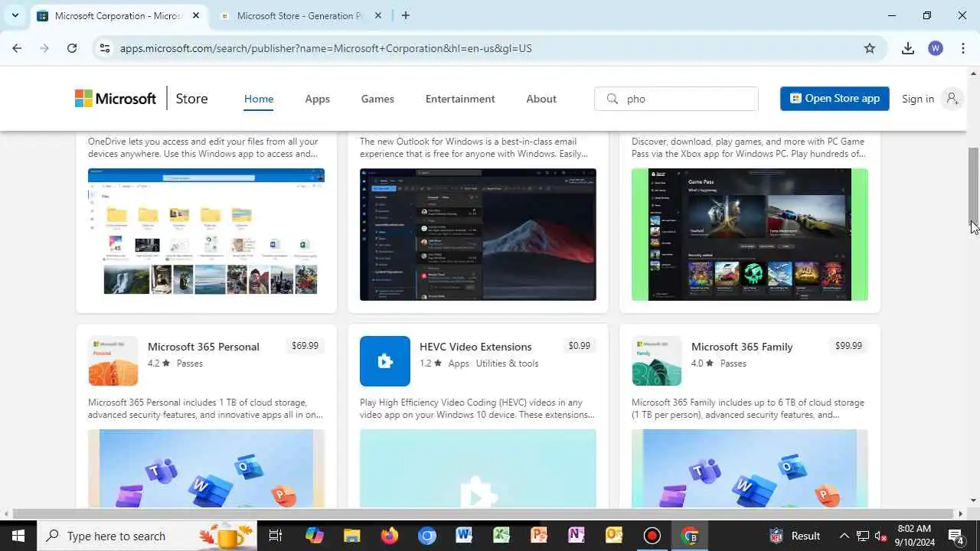
Task: Open the Microsoft 365 Personal title link
Action: (x=204, y=347)
